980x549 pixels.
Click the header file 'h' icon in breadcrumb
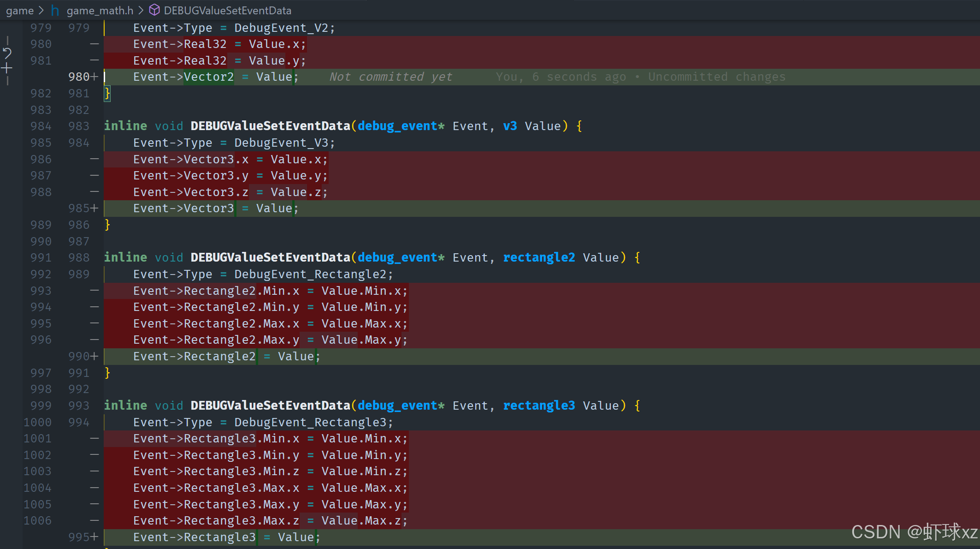pos(55,10)
